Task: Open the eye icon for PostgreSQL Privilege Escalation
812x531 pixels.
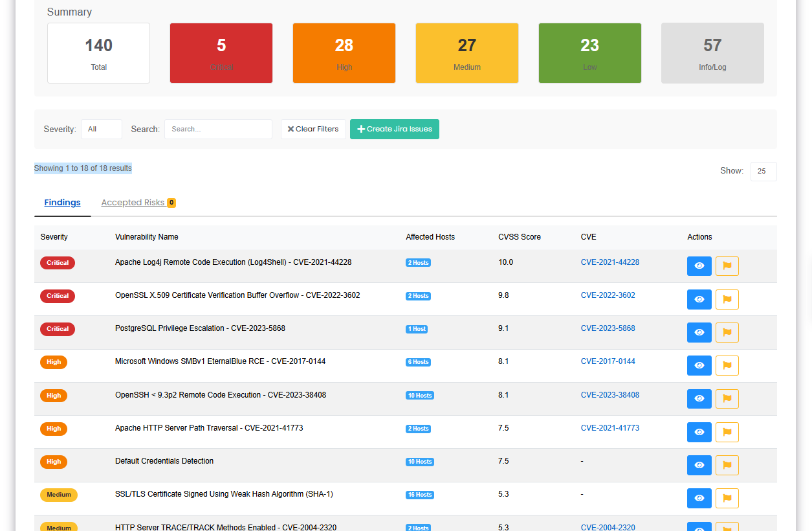Action: click(699, 332)
